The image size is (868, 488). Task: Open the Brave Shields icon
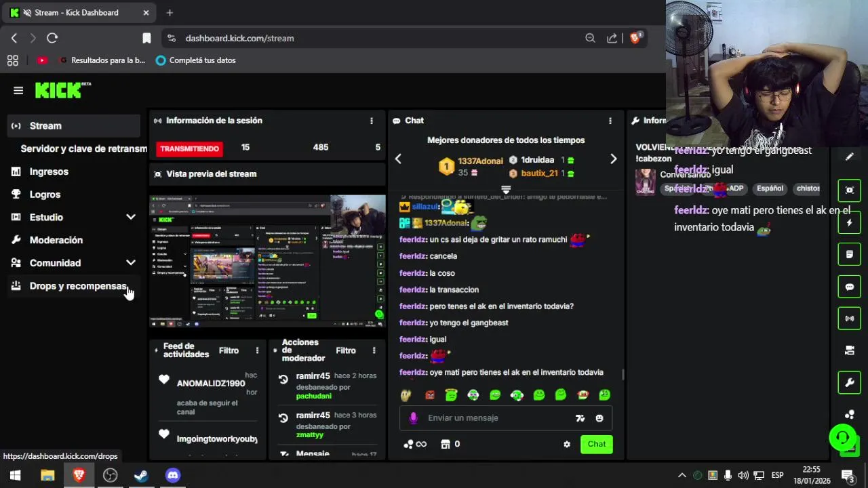click(635, 38)
